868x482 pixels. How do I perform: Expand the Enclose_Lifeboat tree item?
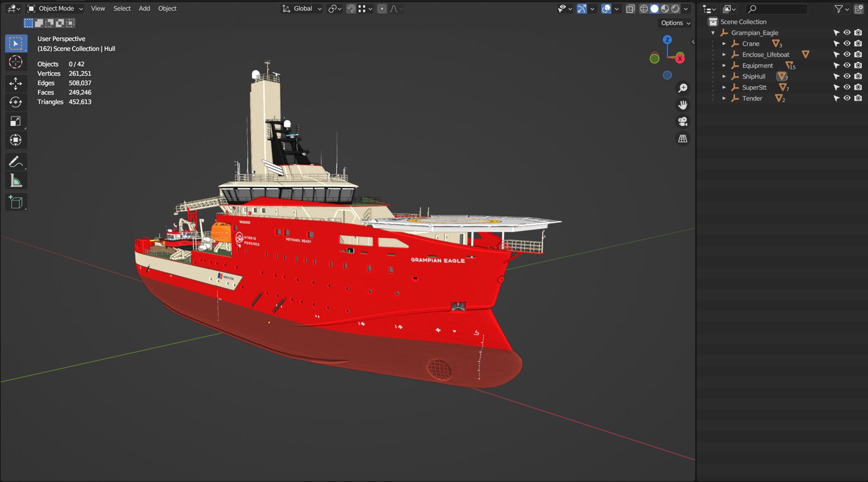pyautogui.click(x=724, y=55)
